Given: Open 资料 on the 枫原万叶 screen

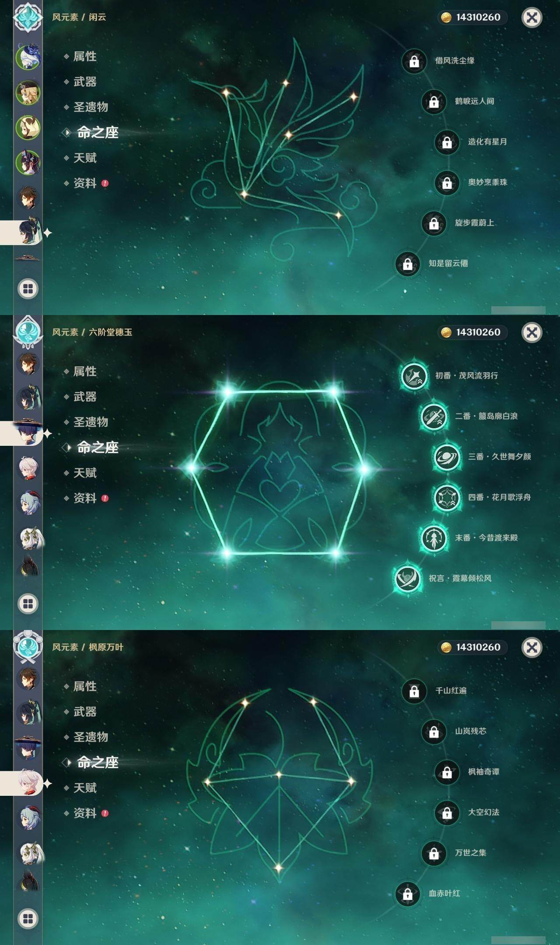Looking at the screenshot, I should pyautogui.click(x=85, y=813).
